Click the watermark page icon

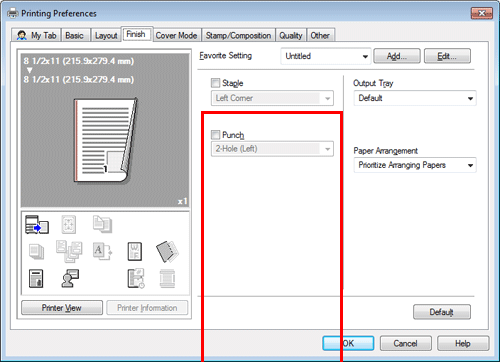coord(135,252)
